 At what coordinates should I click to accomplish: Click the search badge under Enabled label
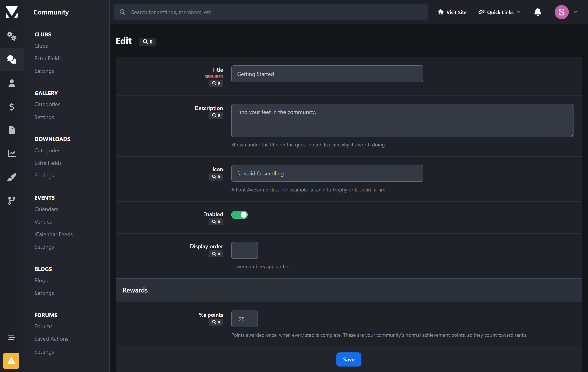[x=216, y=222]
